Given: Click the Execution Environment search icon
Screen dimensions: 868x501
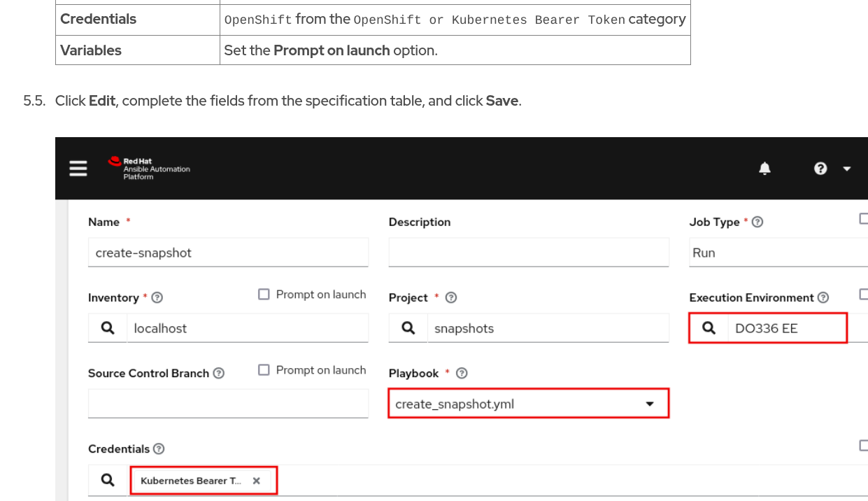Looking at the screenshot, I should pyautogui.click(x=709, y=328).
